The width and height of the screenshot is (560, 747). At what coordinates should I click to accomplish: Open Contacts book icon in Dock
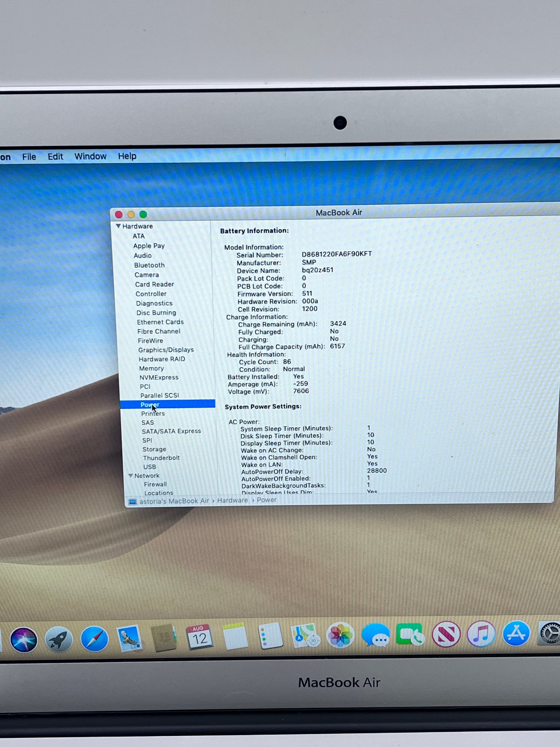(x=164, y=638)
